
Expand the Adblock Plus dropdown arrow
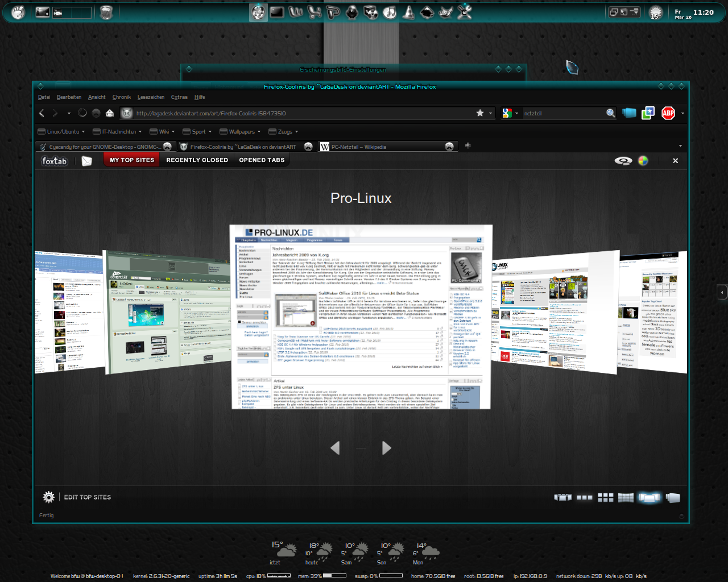tap(682, 113)
